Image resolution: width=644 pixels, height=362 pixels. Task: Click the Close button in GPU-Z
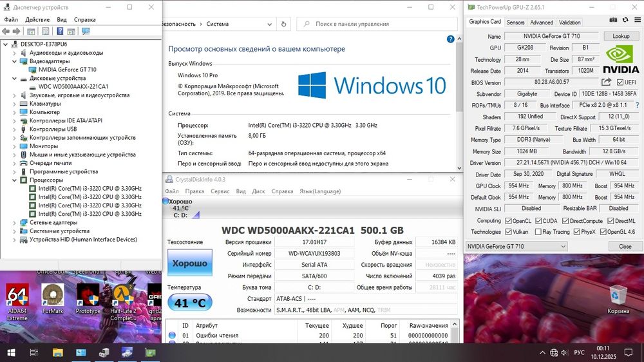pos(625,246)
